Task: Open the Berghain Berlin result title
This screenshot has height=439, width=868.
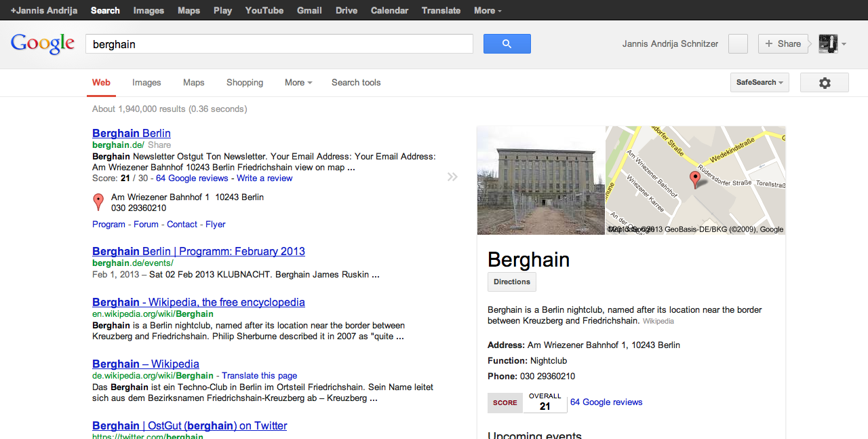Action: (132, 133)
